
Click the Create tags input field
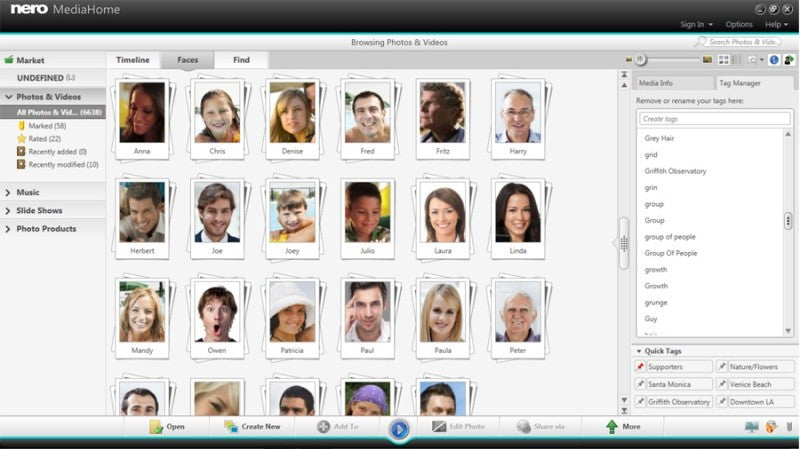(714, 118)
